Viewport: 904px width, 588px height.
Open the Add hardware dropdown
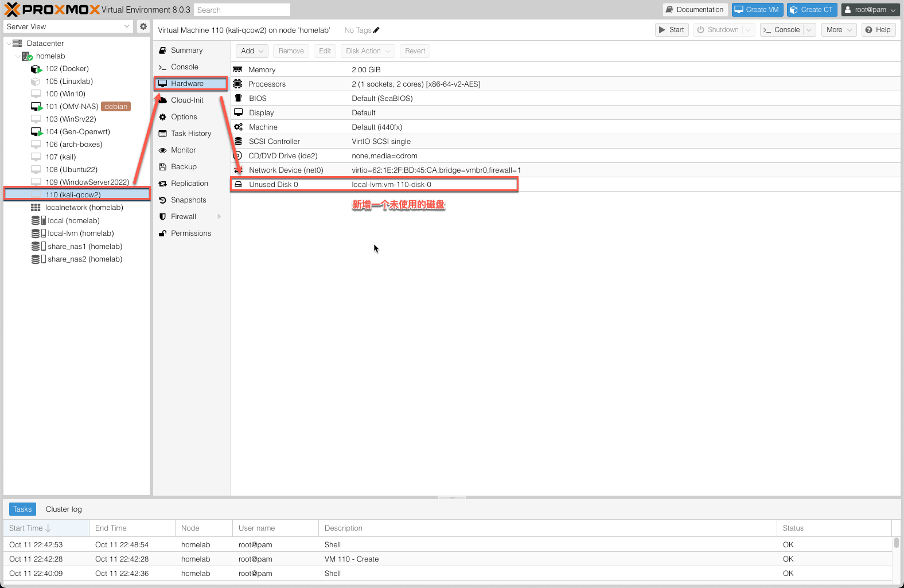click(x=252, y=51)
